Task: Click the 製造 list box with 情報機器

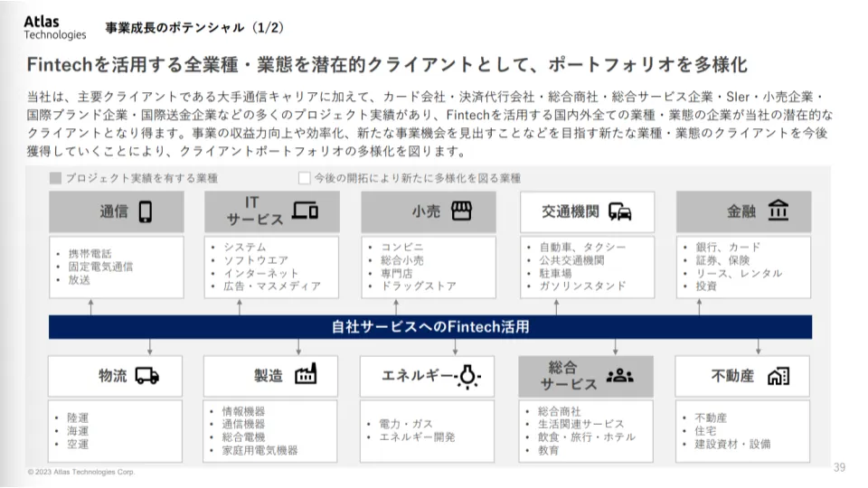Action: click(270, 430)
